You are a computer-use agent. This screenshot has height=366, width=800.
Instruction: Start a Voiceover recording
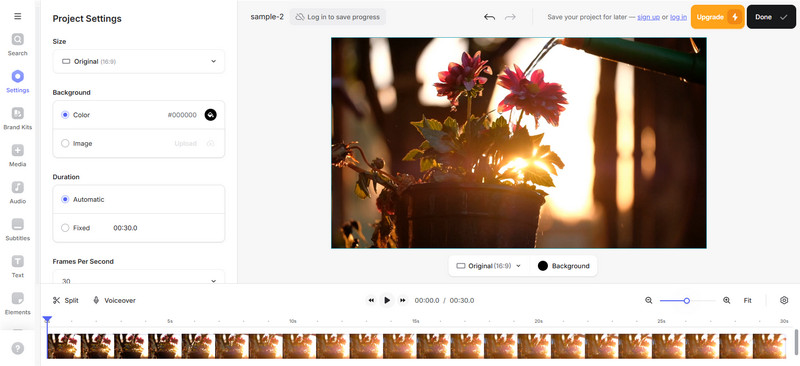pyautogui.click(x=114, y=300)
